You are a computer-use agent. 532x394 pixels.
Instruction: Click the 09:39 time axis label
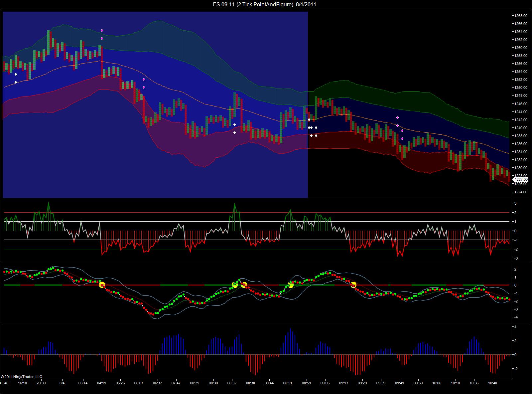point(381,383)
